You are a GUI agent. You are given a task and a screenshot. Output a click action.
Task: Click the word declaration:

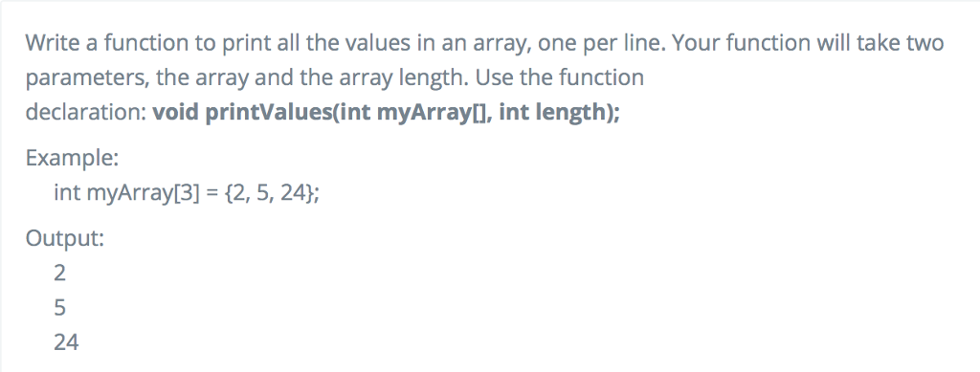point(86,112)
